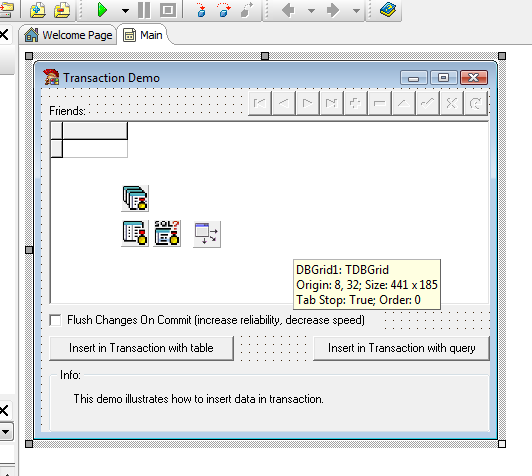
Task: Maximize the Transaction Demo form
Action: point(444,78)
